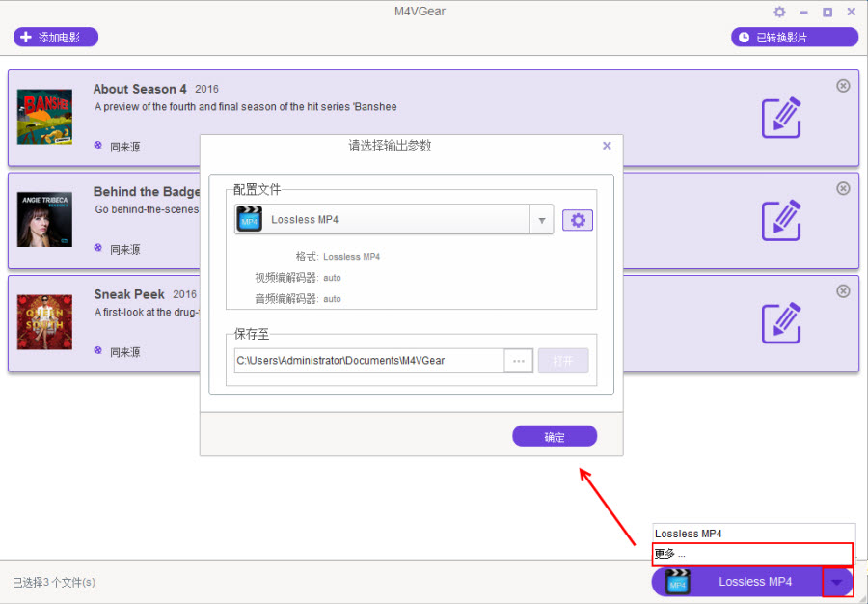Viewport: 868px width, 604px height.
Task: Click 已选择3个文件(s) status text
Action: point(54,583)
